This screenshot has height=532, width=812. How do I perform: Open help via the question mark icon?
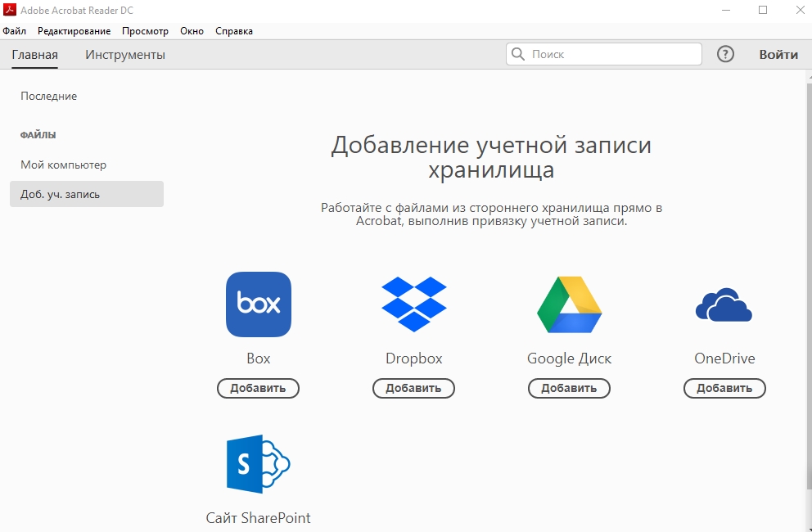[x=725, y=54]
